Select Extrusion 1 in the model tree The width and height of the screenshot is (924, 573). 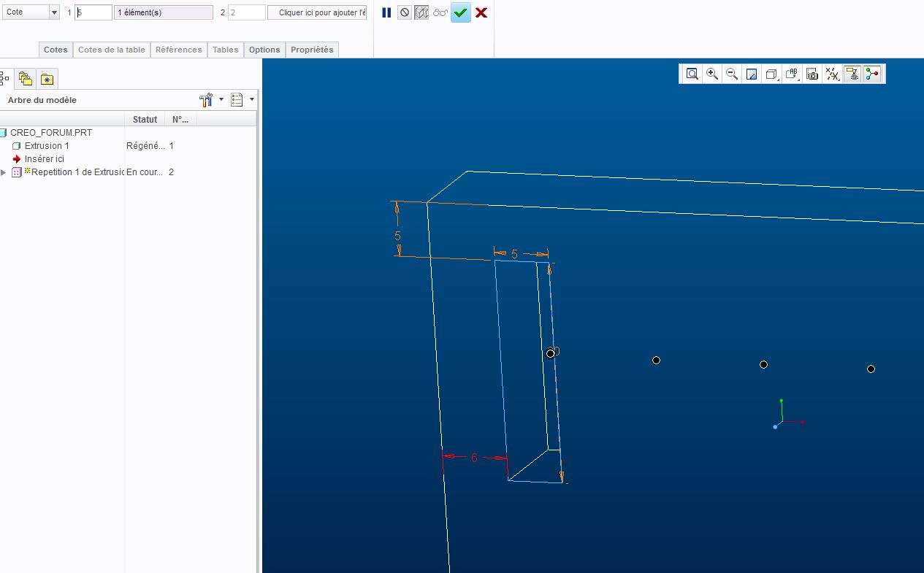(47, 146)
